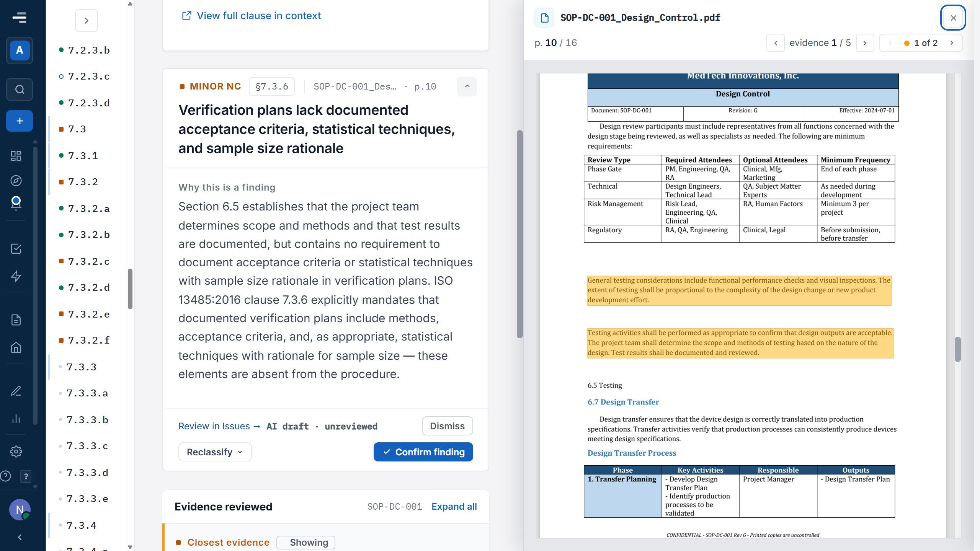Viewport: 980px width, 551px height.
Task: Open the dashboard grid icon in sidebar
Action: coord(16,156)
